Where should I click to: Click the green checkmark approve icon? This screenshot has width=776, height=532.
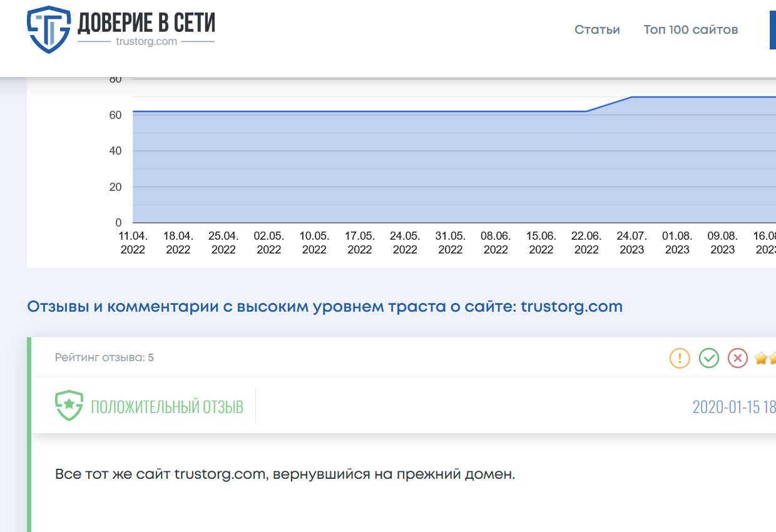(709, 358)
